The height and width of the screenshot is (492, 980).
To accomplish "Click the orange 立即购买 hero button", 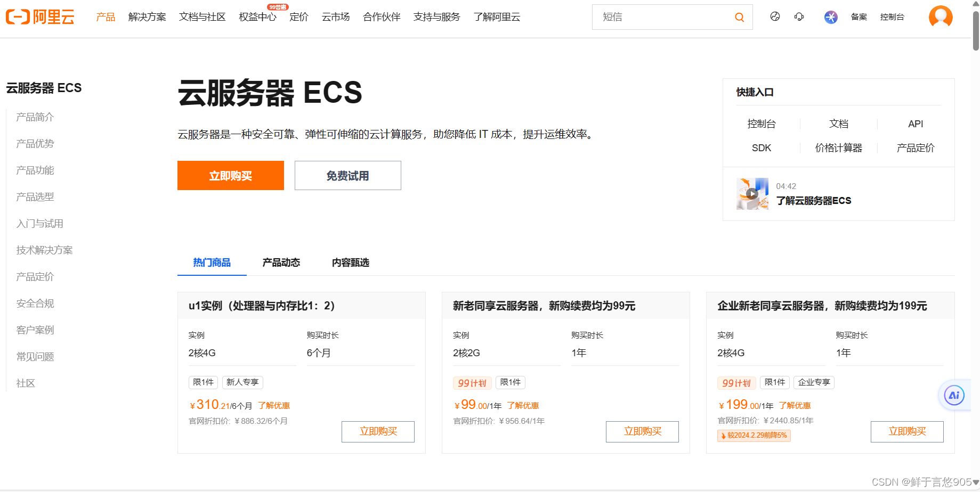I will pyautogui.click(x=231, y=176).
